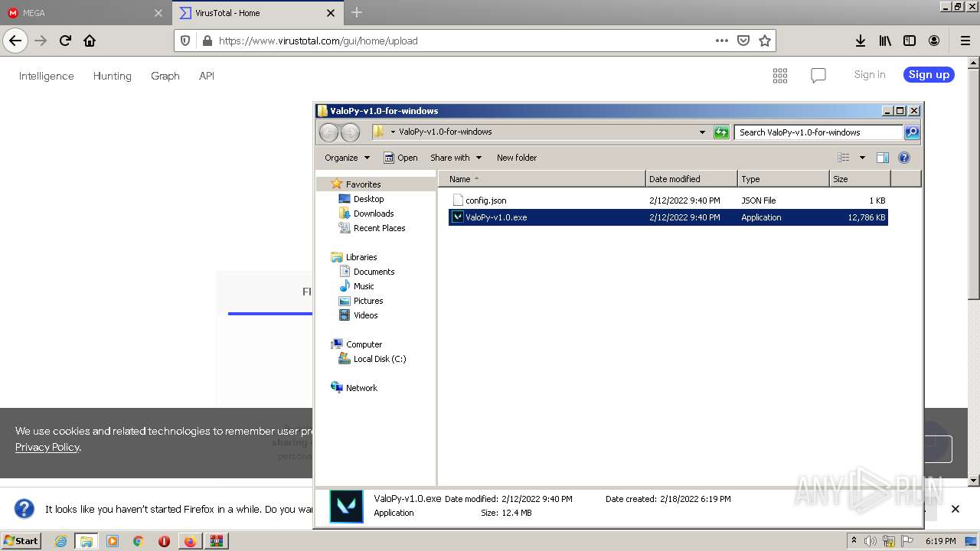980x551 pixels.
Task: Click the change view icon in Explorer
Action: [x=843, y=158]
